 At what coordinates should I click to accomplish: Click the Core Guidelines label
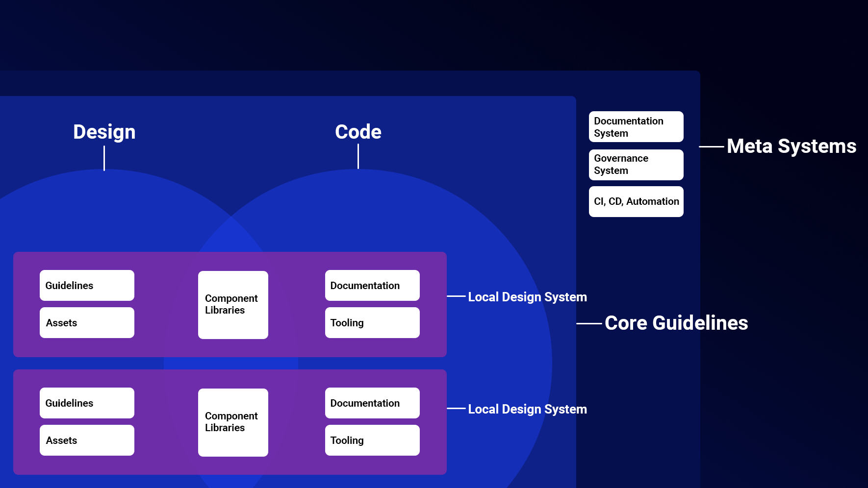click(x=677, y=323)
